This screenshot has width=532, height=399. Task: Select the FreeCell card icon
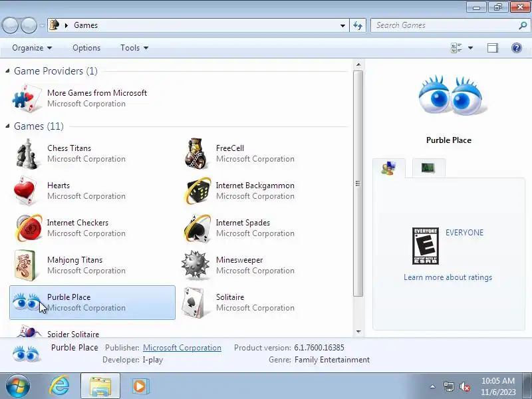pos(196,154)
